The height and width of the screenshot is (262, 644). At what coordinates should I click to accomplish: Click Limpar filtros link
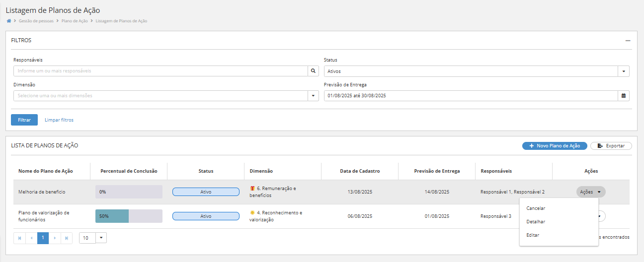point(59,120)
